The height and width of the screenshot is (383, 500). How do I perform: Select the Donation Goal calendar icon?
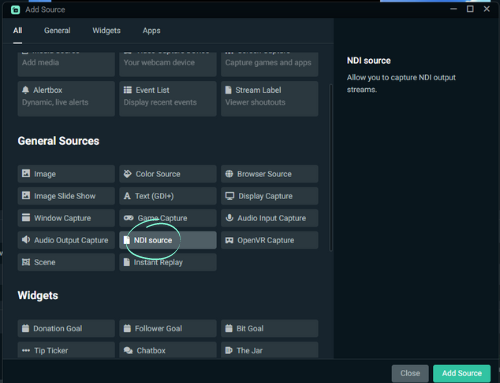[x=26, y=328]
